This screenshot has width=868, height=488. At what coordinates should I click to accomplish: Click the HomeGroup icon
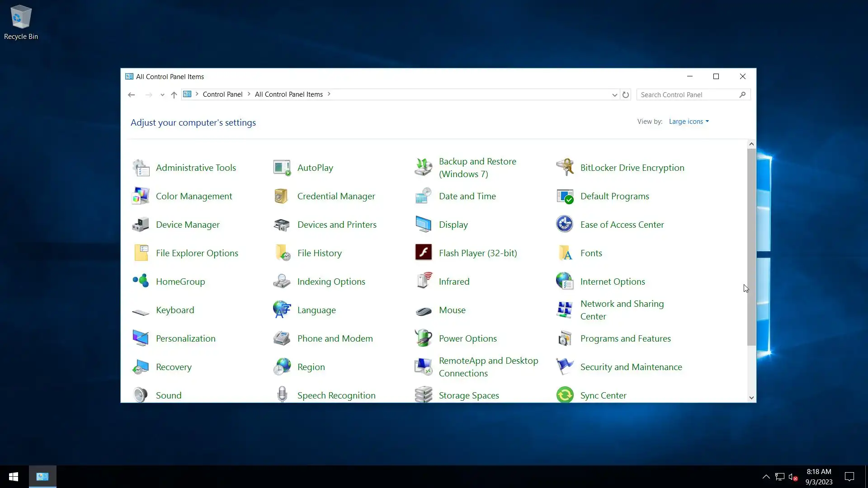[141, 282]
